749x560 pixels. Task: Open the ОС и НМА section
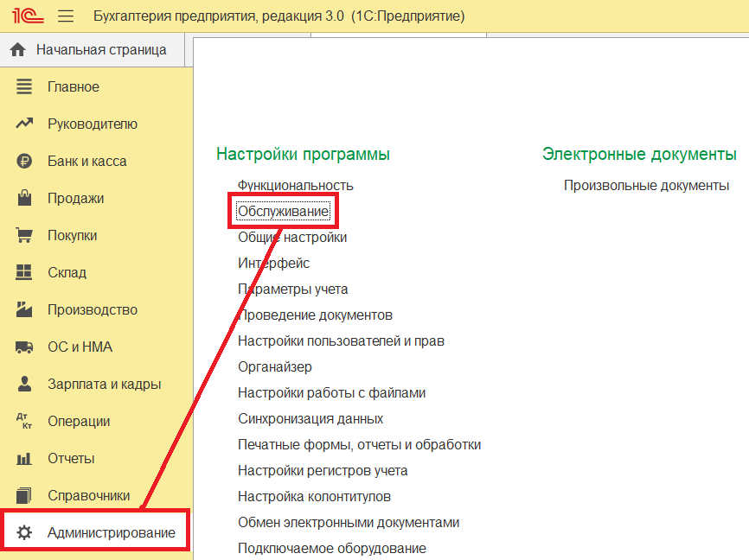[x=80, y=347]
